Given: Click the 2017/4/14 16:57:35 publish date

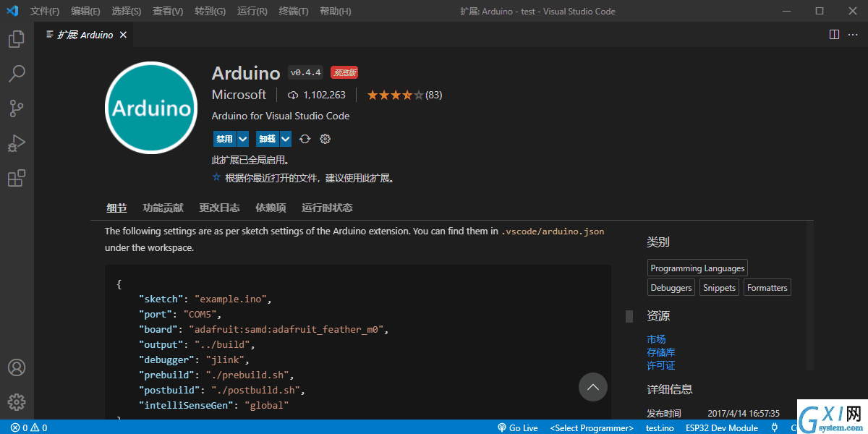Looking at the screenshot, I should (744, 413).
